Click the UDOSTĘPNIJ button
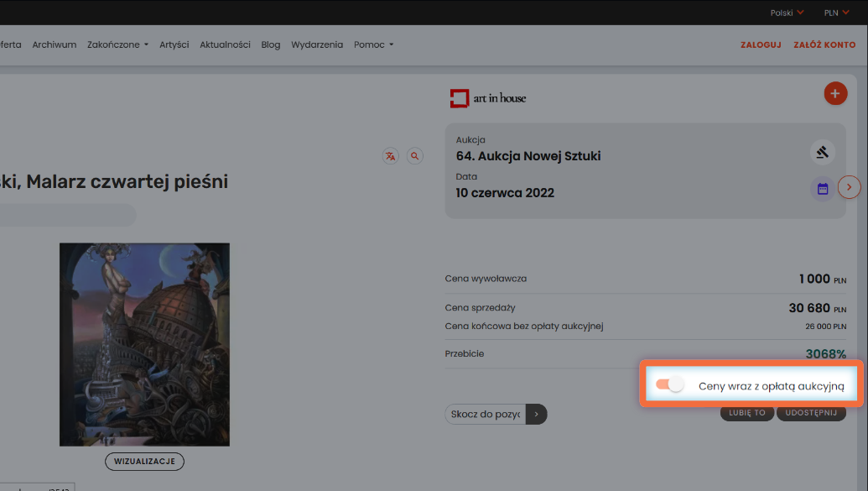The width and height of the screenshot is (868, 491). coord(811,414)
